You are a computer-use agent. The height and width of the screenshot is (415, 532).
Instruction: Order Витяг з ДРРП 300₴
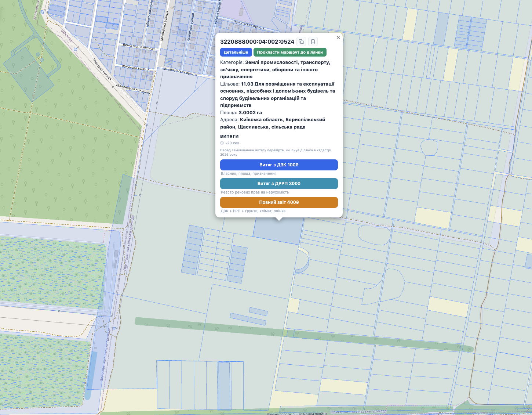279,184
